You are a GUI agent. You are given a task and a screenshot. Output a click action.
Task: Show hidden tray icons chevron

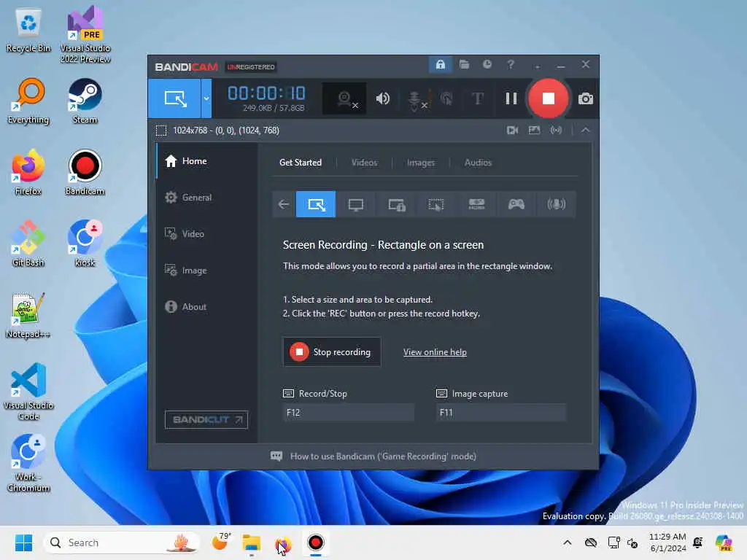(567, 542)
